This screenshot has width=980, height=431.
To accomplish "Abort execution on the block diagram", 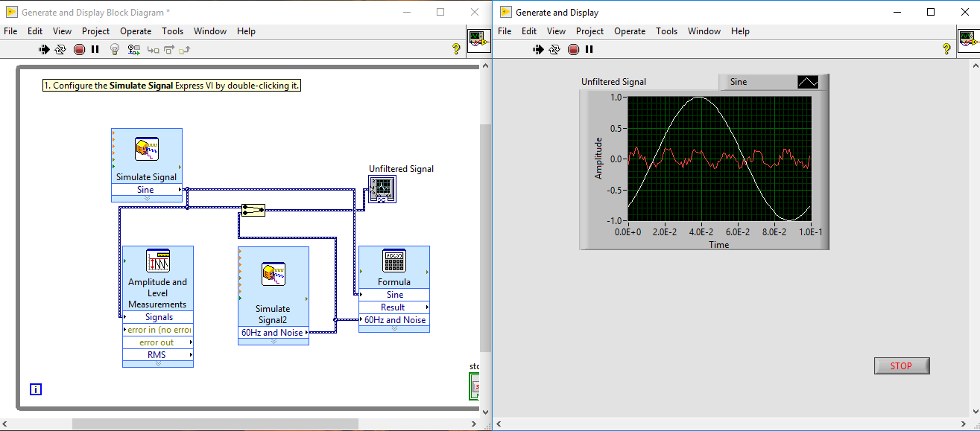I will 80,49.
